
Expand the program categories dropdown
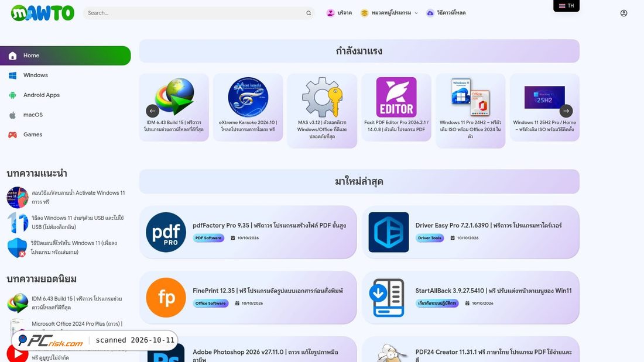tap(389, 13)
